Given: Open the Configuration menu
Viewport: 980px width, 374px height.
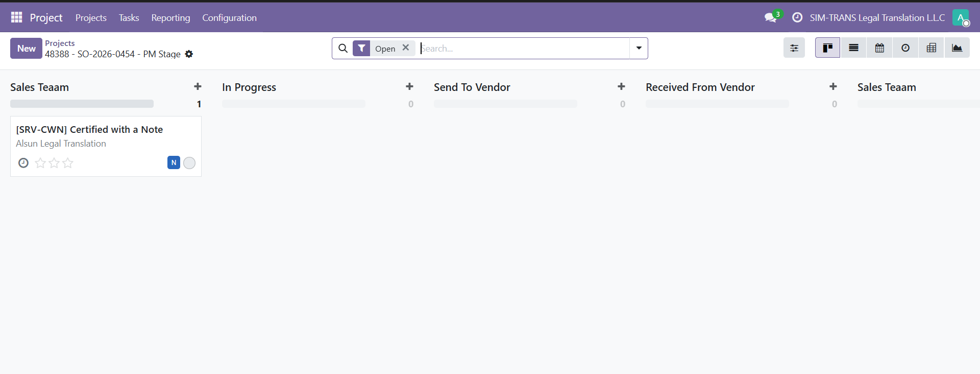Looking at the screenshot, I should click(229, 17).
